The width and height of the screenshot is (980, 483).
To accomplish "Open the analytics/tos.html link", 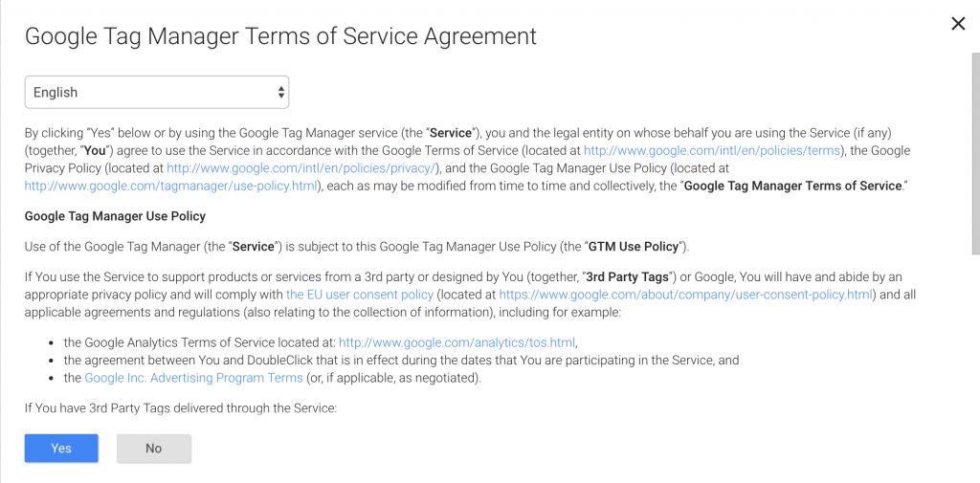I will point(457,342).
